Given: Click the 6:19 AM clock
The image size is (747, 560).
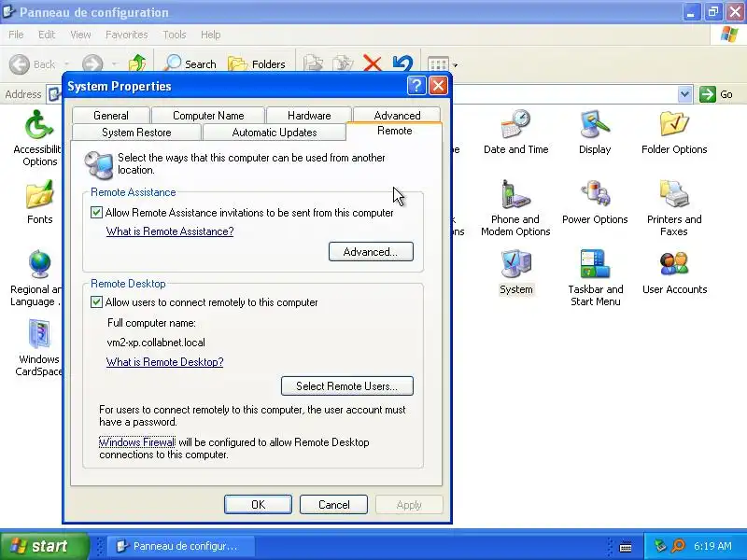Looking at the screenshot, I should tap(712, 546).
